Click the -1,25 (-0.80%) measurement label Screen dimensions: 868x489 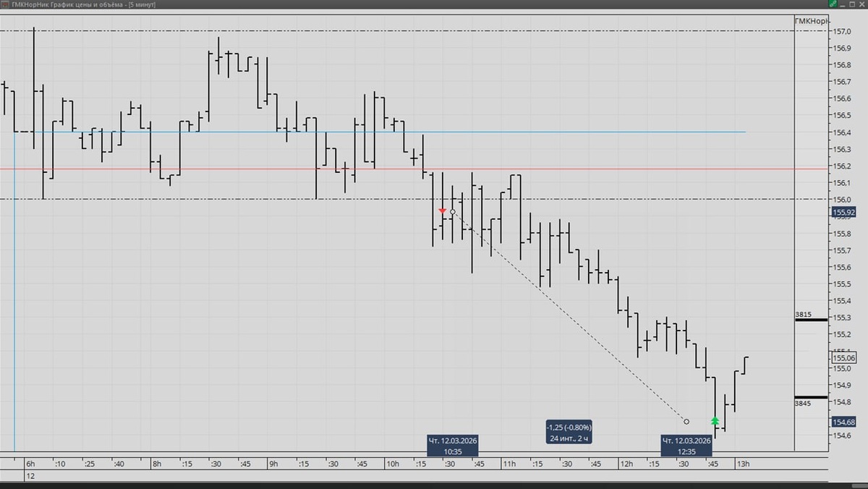coord(569,432)
